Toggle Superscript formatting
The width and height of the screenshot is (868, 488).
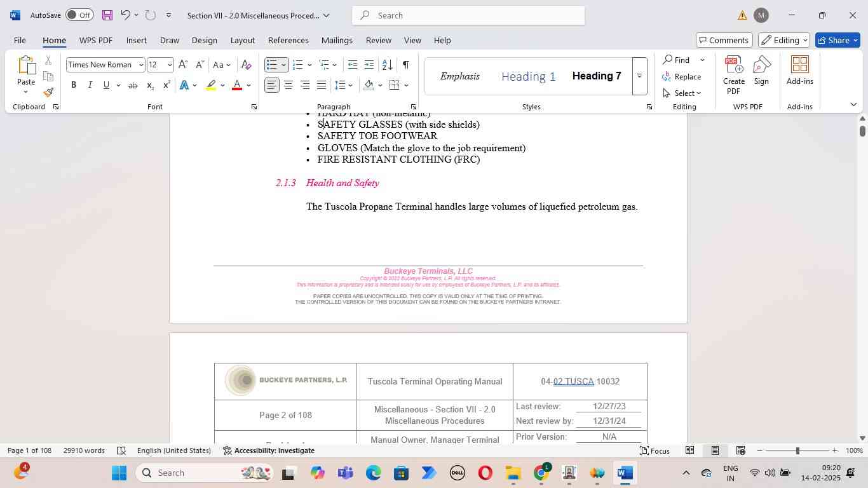pyautogui.click(x=166, y=85)
